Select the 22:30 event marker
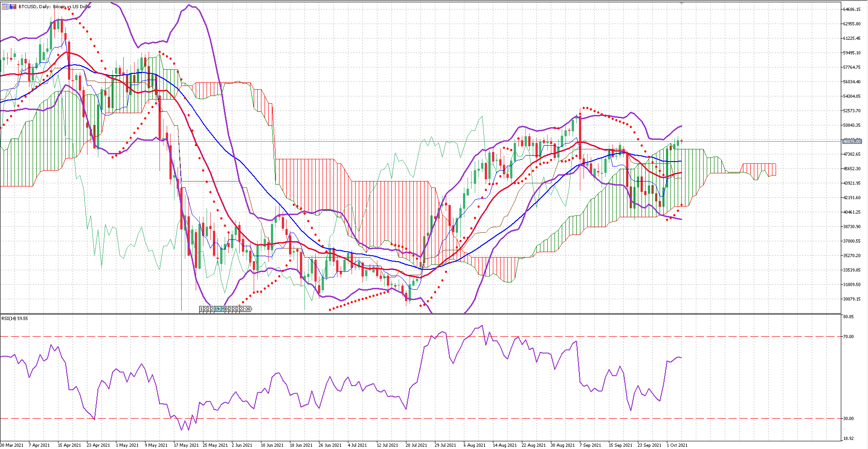Viewport: 868px width, 449px height. 245,309
